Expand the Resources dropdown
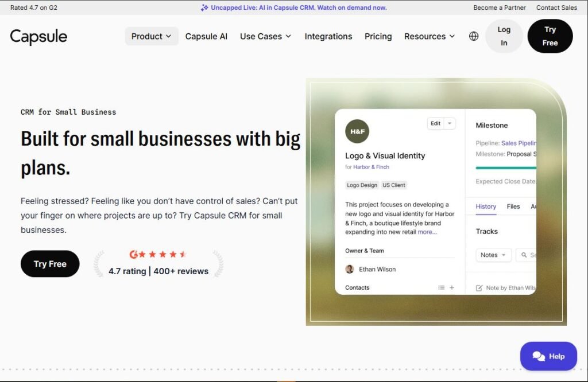588x382 pixels. tap(429, 36)
